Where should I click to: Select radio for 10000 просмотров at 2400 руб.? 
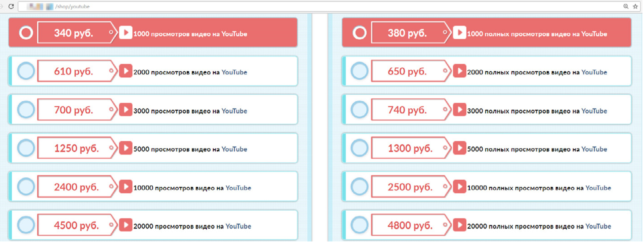(x=26, y=187)
